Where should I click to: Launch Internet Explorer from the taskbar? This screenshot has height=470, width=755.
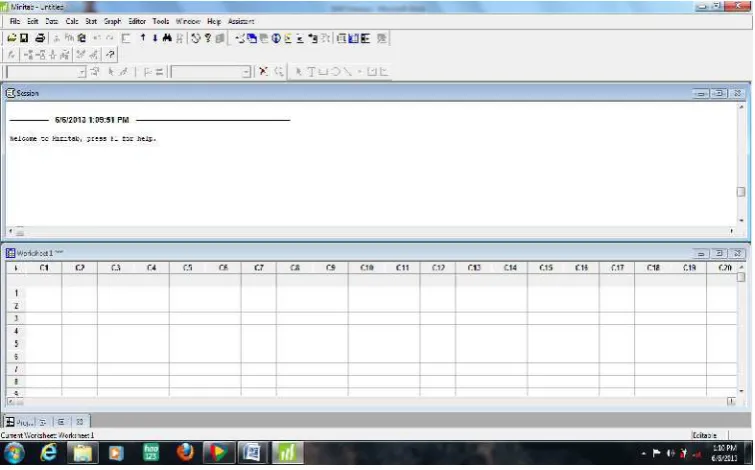(48, 454)
